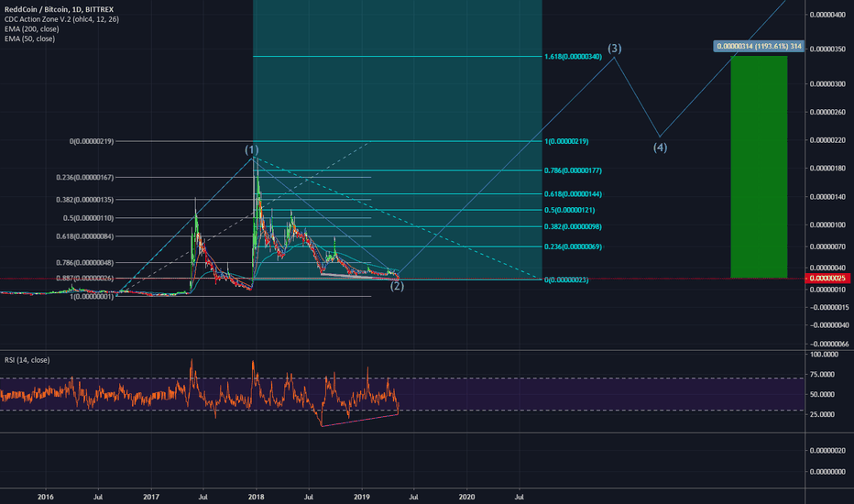Click the 0.00000000 value in the bottom pane

point(827,472)
